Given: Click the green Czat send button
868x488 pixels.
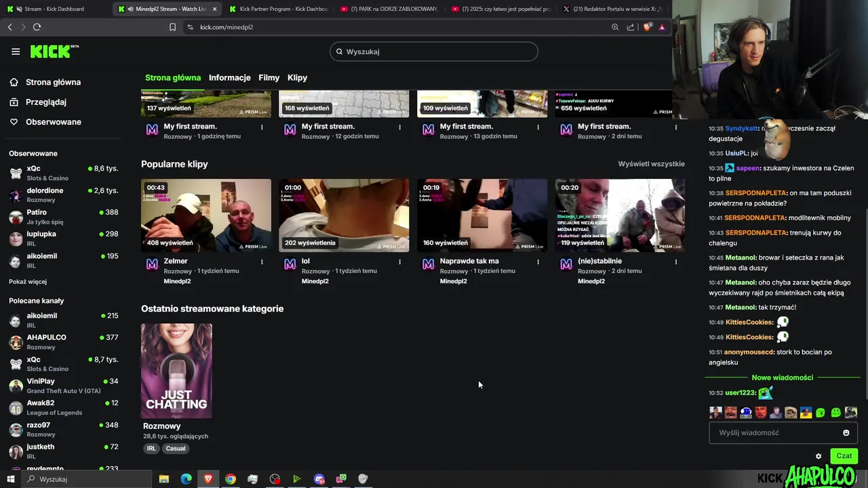Looking at the screenshot, I should click(844, 456).
